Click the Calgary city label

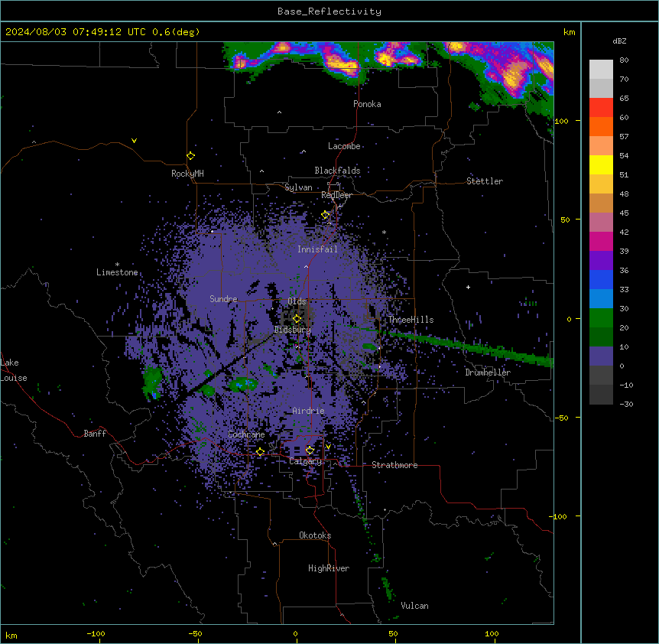[x=306, y=461]
